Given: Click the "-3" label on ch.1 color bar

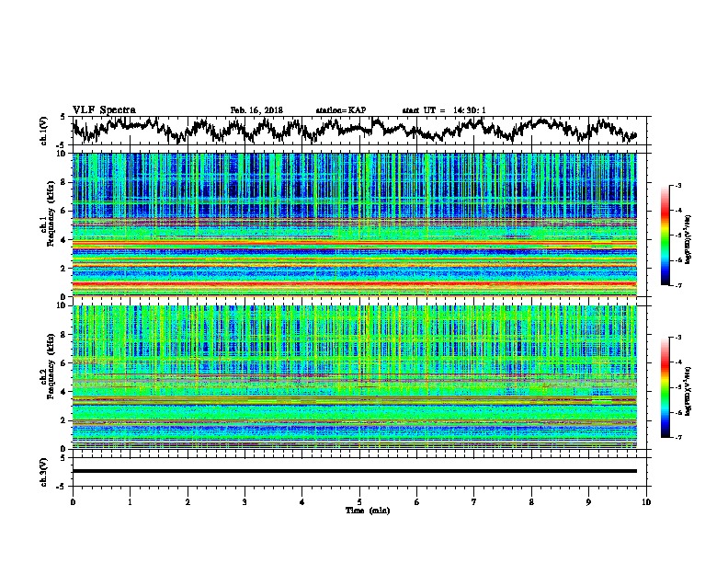Looking at the screenshot, I should 677,185.
